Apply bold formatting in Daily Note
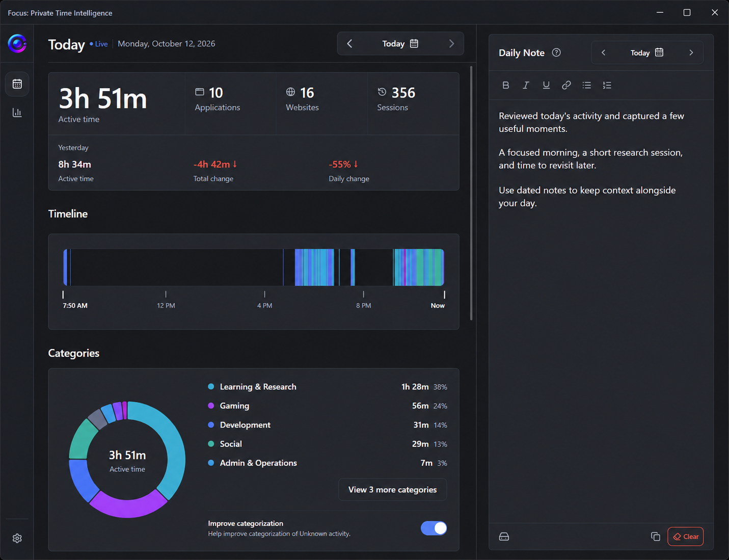729x560 pixels. click(506, 85)
